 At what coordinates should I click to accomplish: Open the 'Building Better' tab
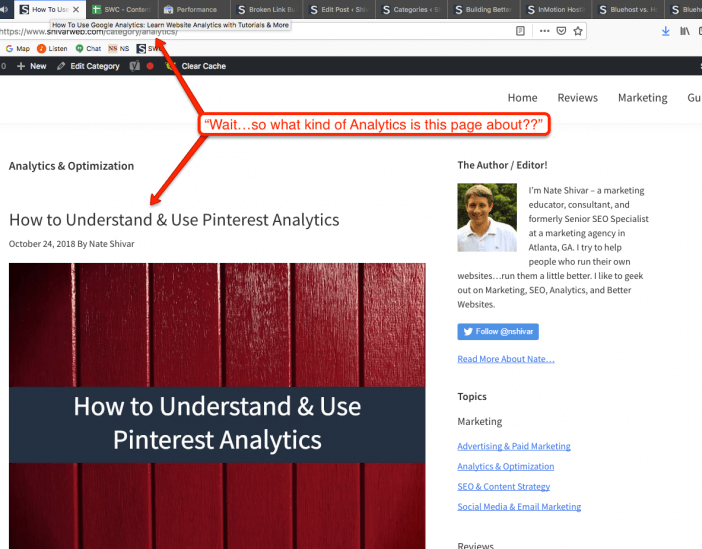[484, 9]
